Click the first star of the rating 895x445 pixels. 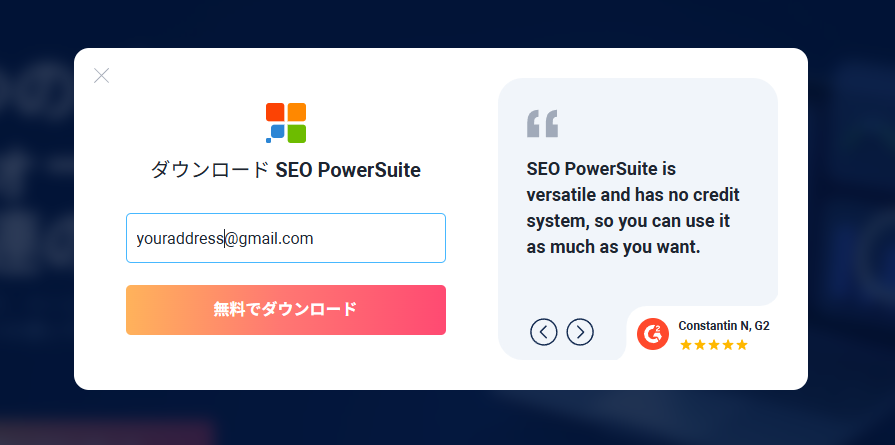tap(686, 345)
